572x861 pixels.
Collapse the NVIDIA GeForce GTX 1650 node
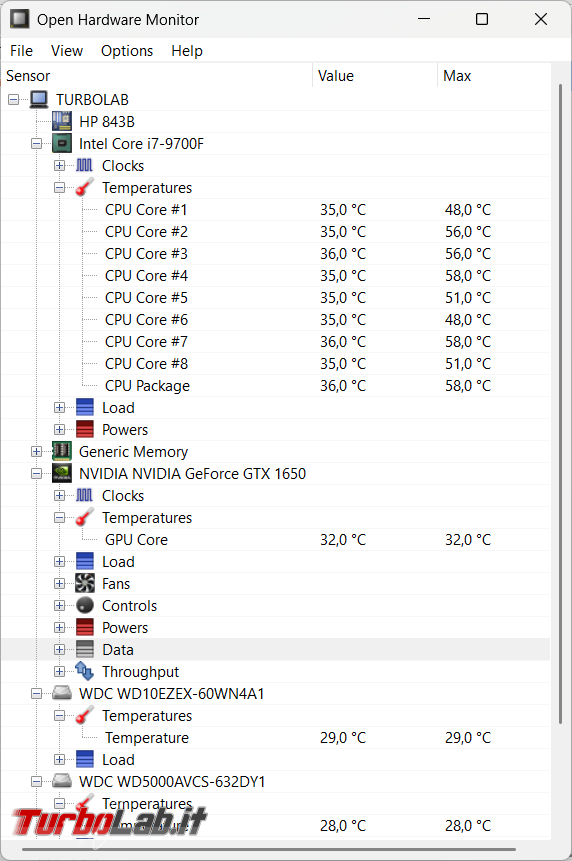37,473
